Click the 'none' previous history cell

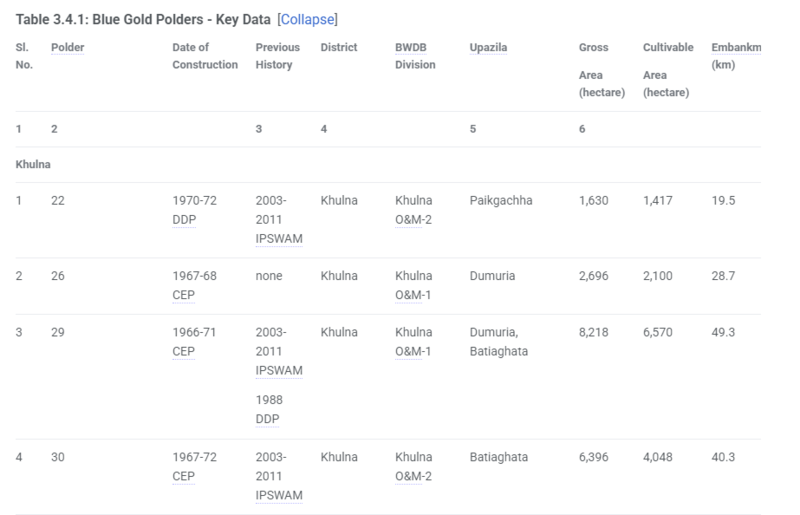pos(269,276)
